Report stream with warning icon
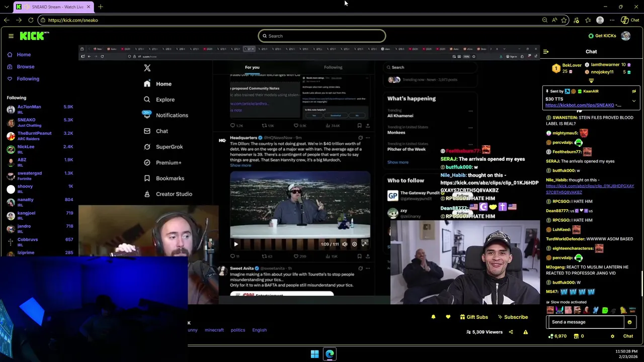The image size is (644, 362). tap(525, 332)
